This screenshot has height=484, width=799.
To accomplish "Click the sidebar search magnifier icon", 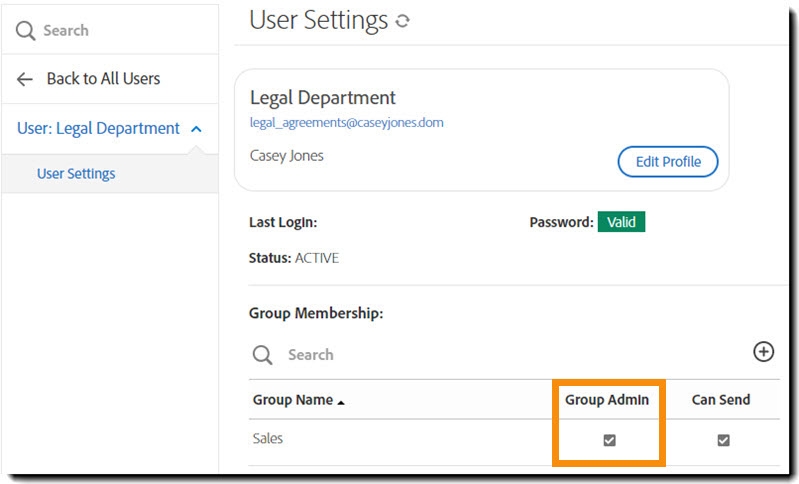I will point(25,31).
